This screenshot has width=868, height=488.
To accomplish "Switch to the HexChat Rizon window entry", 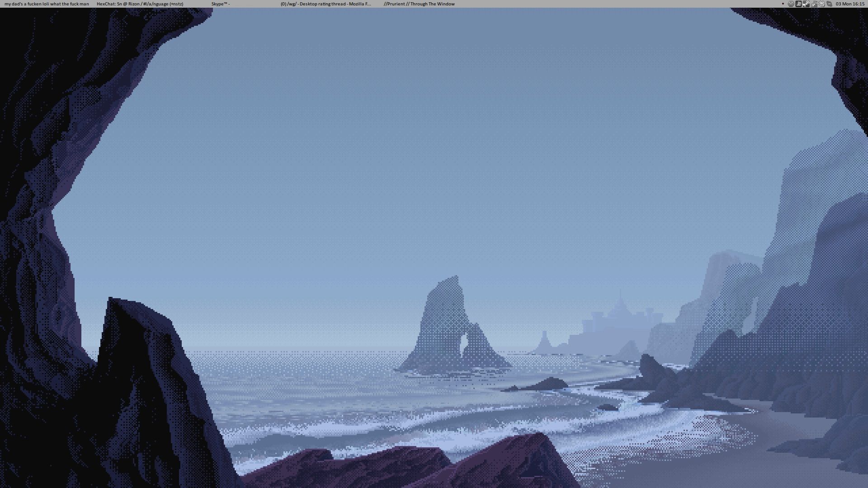I will click(x=140, y=4).
